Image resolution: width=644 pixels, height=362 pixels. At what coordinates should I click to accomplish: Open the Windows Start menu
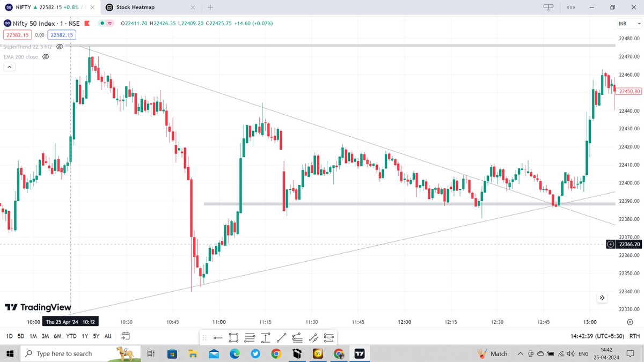click(10, 354)
